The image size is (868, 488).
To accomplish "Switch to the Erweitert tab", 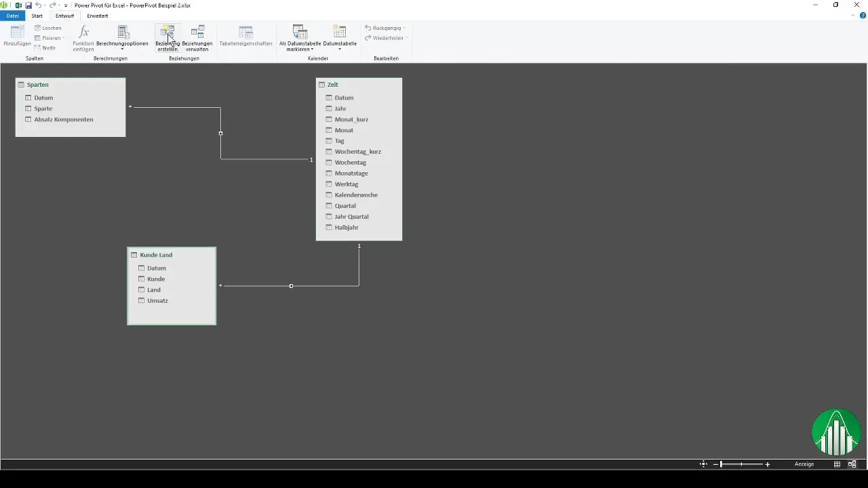I will [98, 15].
